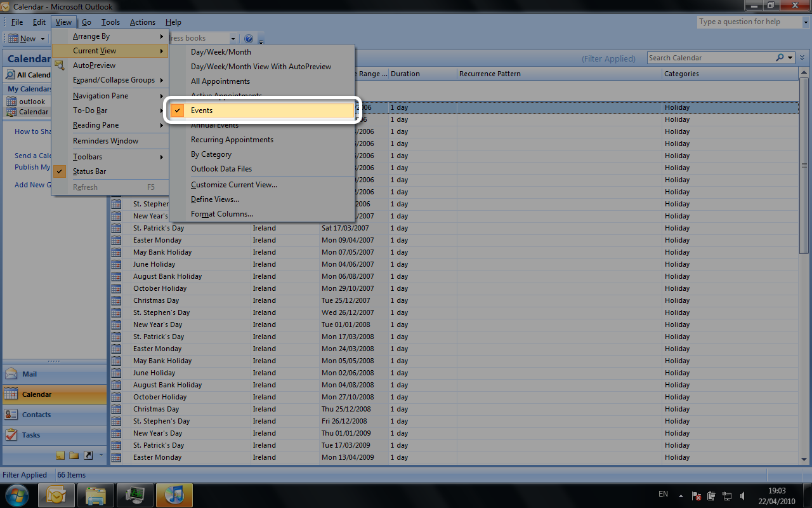Open Define Views dialog
The height and width of the screenshot is (508, 812).
[263, 199]
